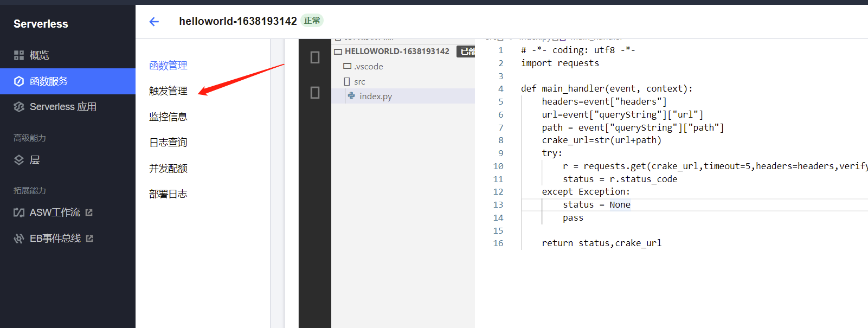Click the 概览 grid icon

(x=19, y=55)
